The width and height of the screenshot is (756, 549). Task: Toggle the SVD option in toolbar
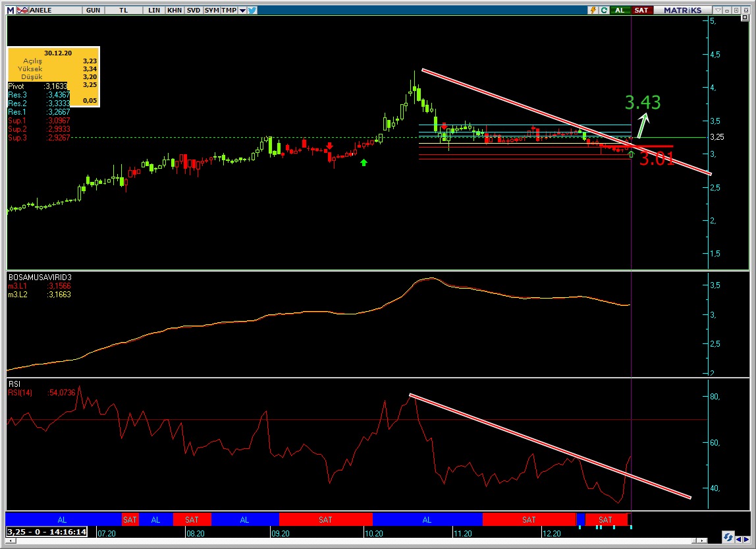[x=193, y=11]
